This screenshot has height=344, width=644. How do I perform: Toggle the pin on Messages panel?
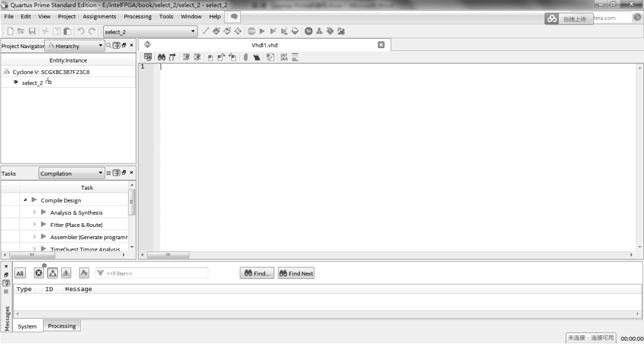point(6,283)
